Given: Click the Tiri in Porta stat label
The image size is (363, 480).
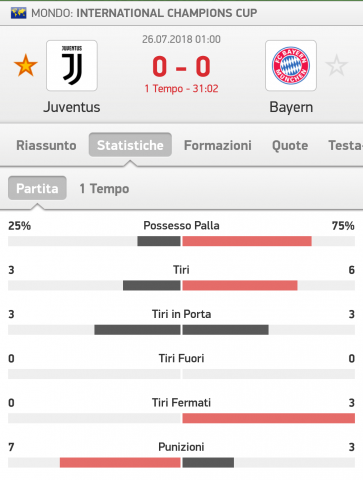Looking at the screenshot, I should [181, 314].
